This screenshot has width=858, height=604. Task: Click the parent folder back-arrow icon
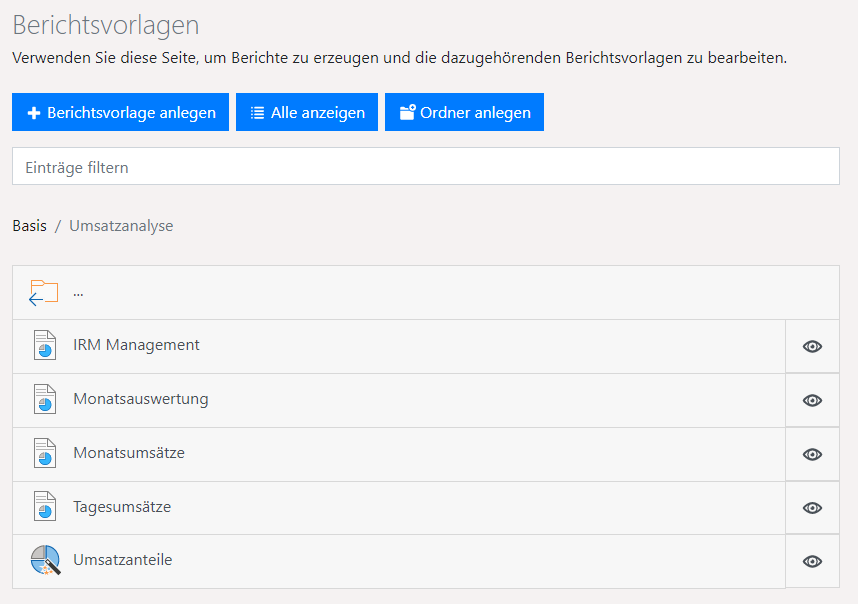coord(43,293)
